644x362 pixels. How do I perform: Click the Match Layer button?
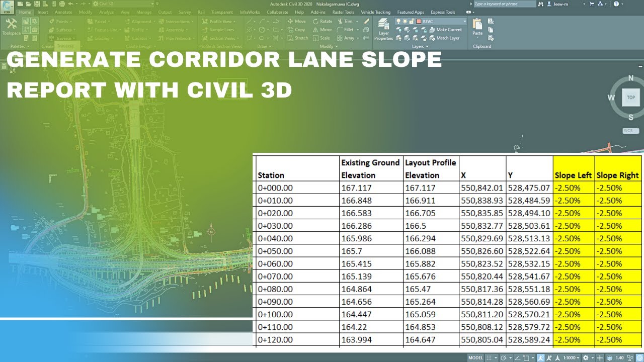pos(444,38)
